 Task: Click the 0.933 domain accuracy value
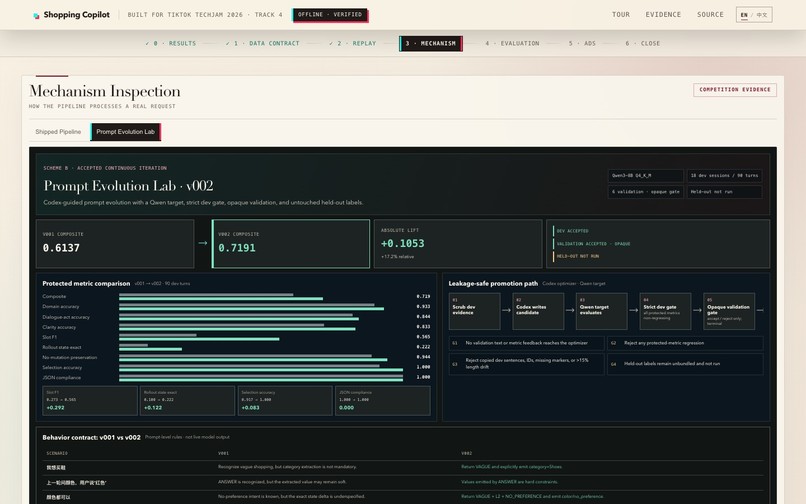pos(423,307)
